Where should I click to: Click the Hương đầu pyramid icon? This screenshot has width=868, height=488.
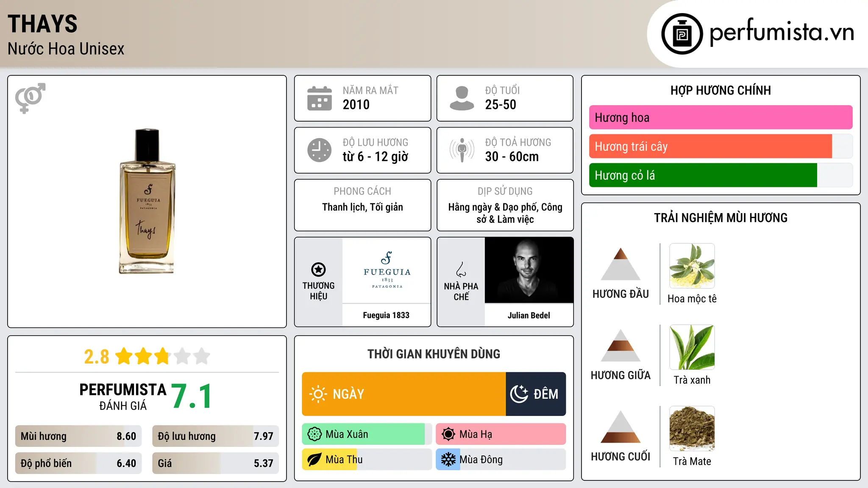(x=620, y=264)
